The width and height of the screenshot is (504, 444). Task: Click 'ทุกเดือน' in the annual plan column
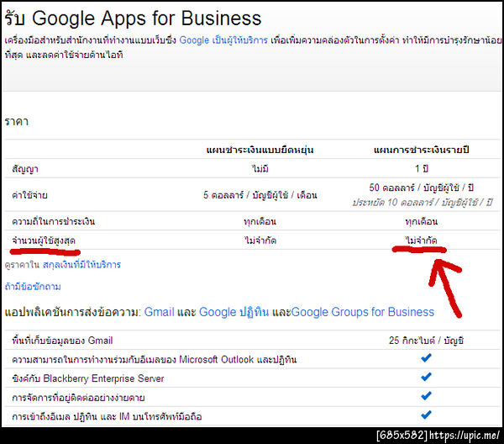pos(421,222)
